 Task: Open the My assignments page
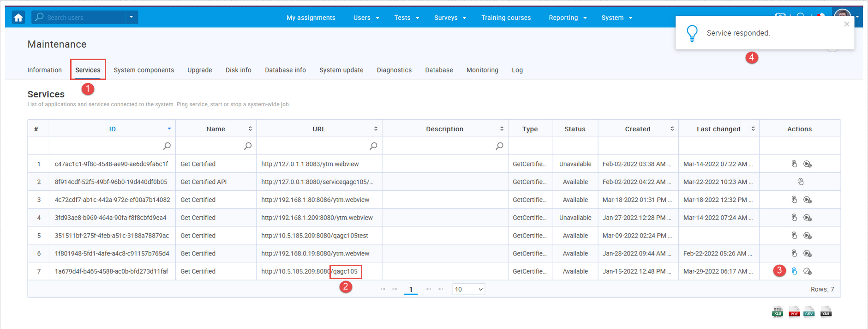tap(311, 18)
